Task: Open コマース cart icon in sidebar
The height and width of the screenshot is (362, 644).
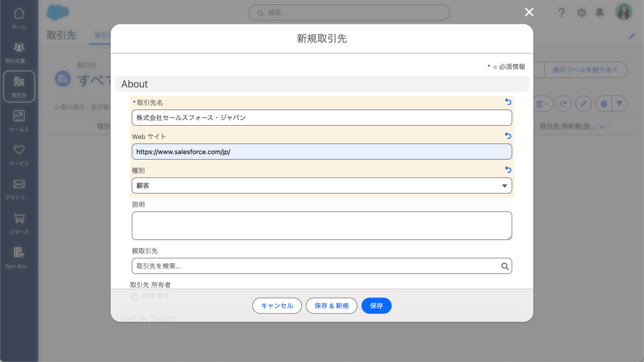Action: (x=19, y=222)
